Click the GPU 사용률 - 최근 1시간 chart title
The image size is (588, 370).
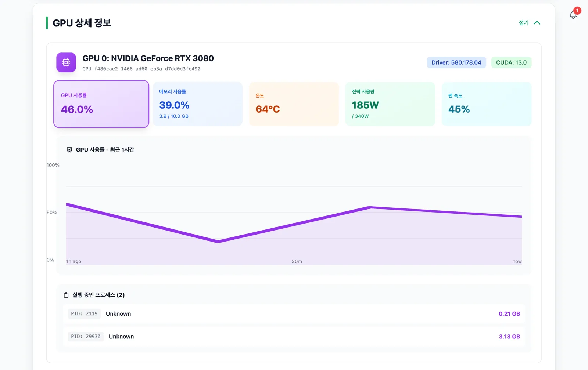click(105, 150)
